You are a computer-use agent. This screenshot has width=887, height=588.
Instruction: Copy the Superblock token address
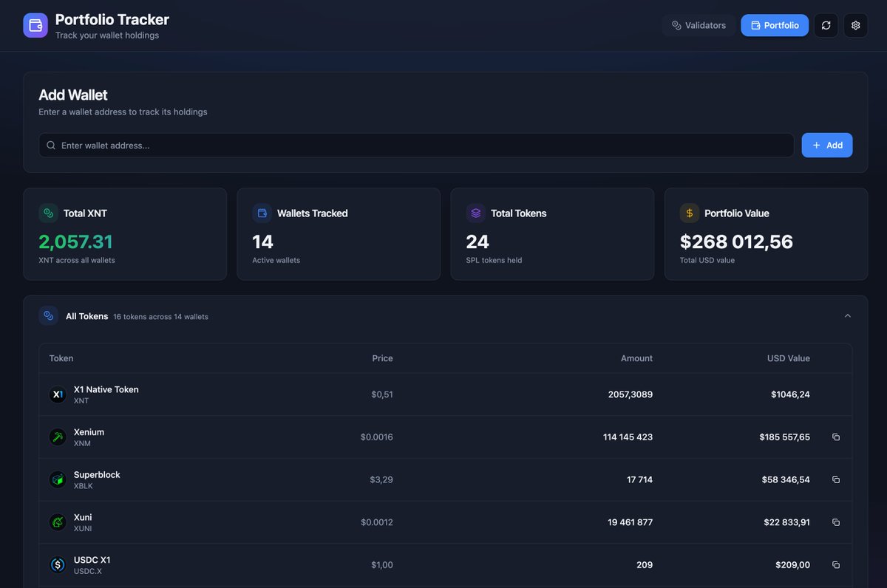836,480
